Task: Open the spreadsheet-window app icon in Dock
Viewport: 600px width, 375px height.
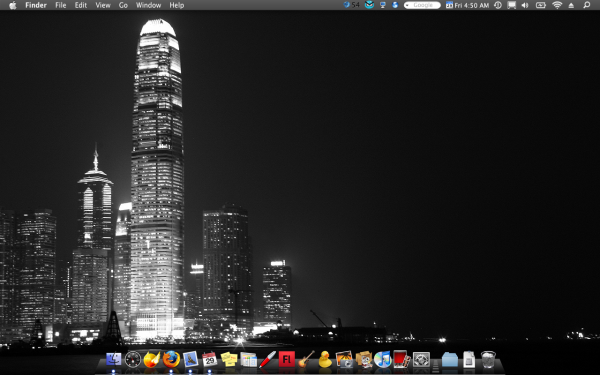Action: click(x=248, y=360)
